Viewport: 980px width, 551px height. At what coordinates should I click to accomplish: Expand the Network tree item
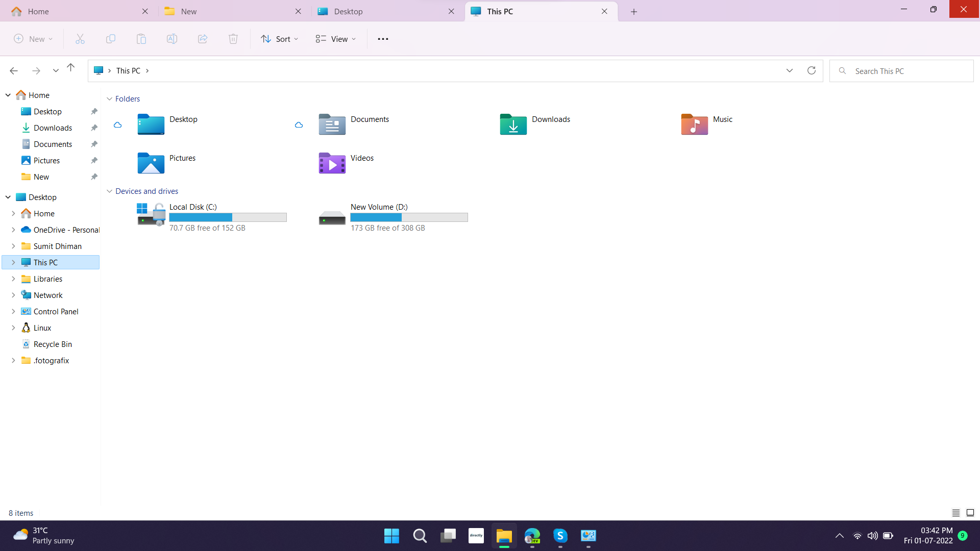(14, 295)
